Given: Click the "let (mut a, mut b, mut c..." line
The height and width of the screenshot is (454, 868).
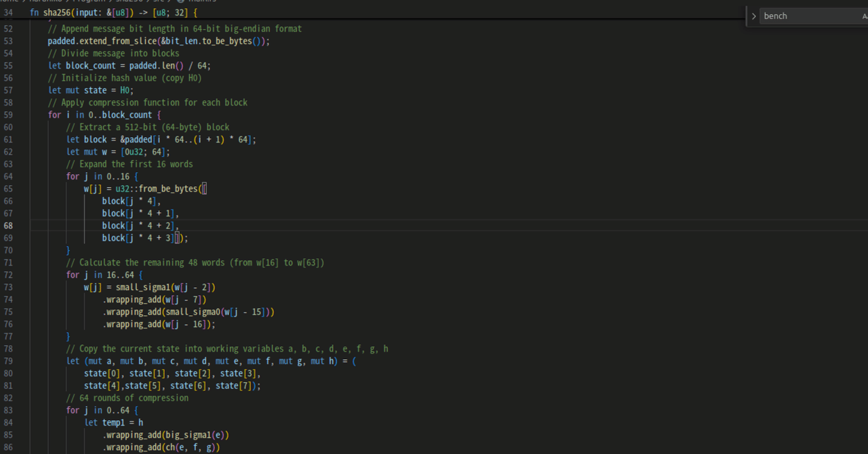Looking at the screenshot, I should tap(211, 361).
